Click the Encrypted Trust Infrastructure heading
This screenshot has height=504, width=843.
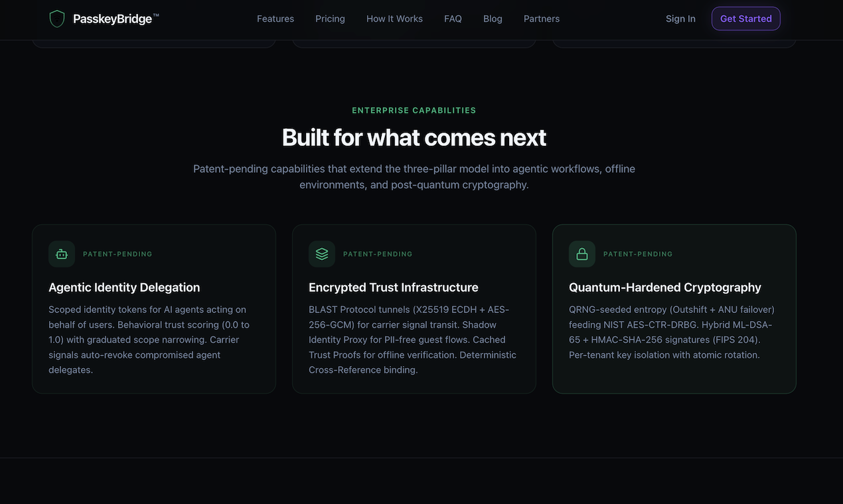pos(393,286)
